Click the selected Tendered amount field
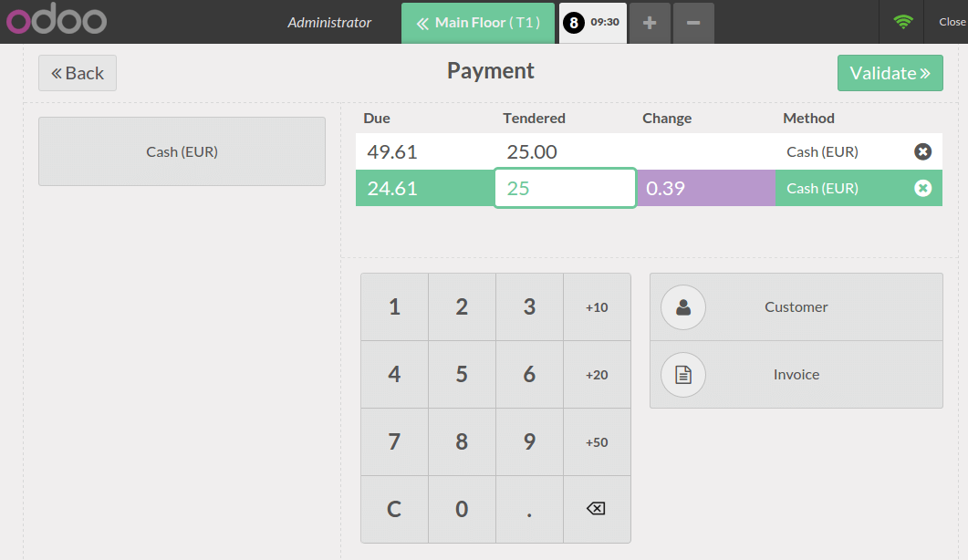The image size is (968, 560). tap(565, 188)
